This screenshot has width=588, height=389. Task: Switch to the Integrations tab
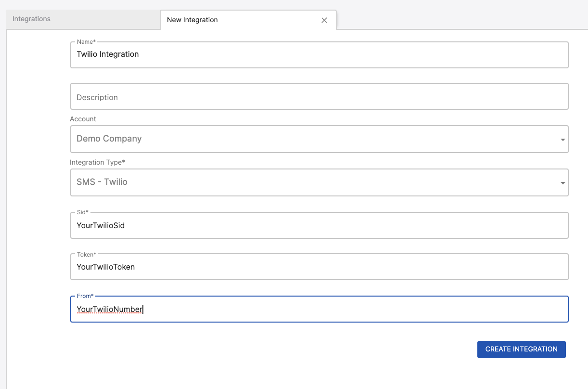[32, 19]
